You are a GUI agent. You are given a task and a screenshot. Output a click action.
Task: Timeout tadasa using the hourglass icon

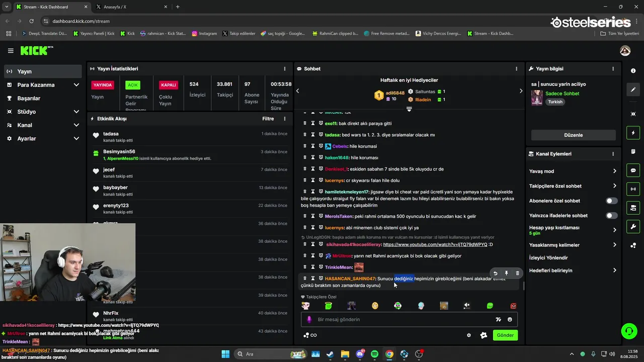pyautogui.click(x=313, y=135)
